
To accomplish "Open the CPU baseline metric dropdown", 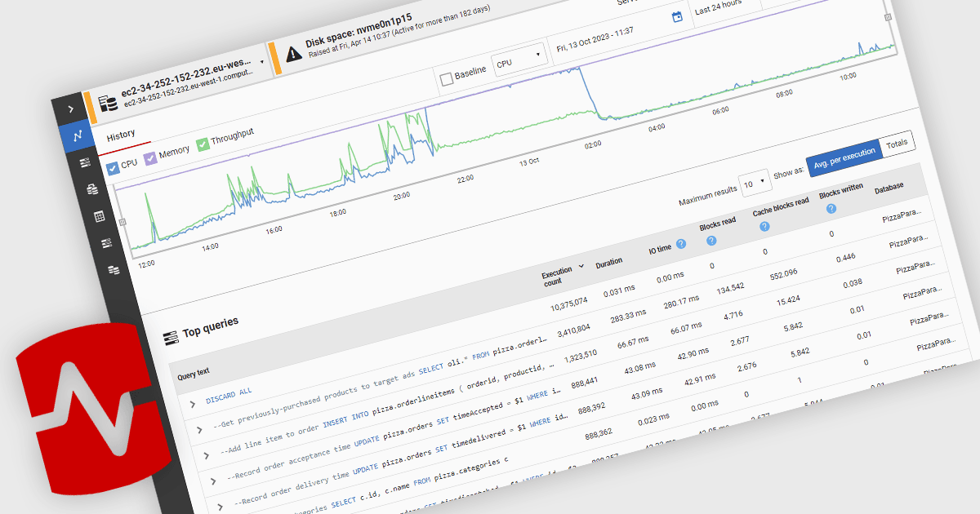I will pos(519,59).
